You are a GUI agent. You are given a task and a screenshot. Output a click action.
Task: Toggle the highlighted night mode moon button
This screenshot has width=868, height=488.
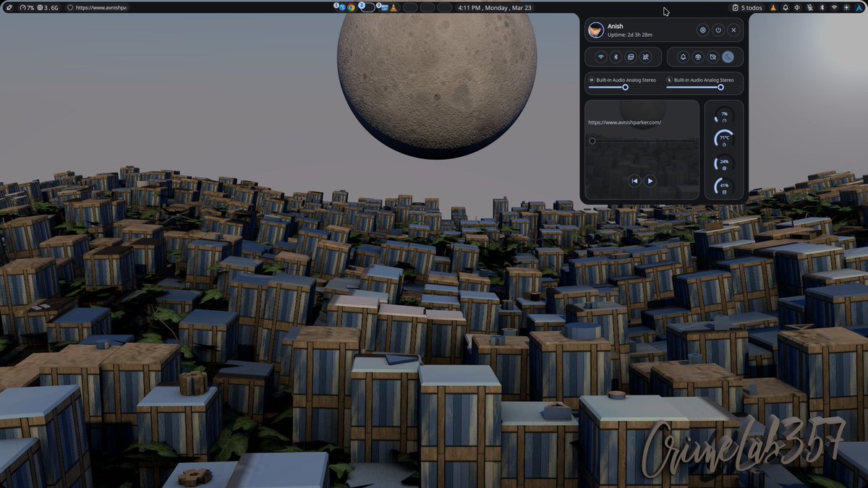point(728,56)
